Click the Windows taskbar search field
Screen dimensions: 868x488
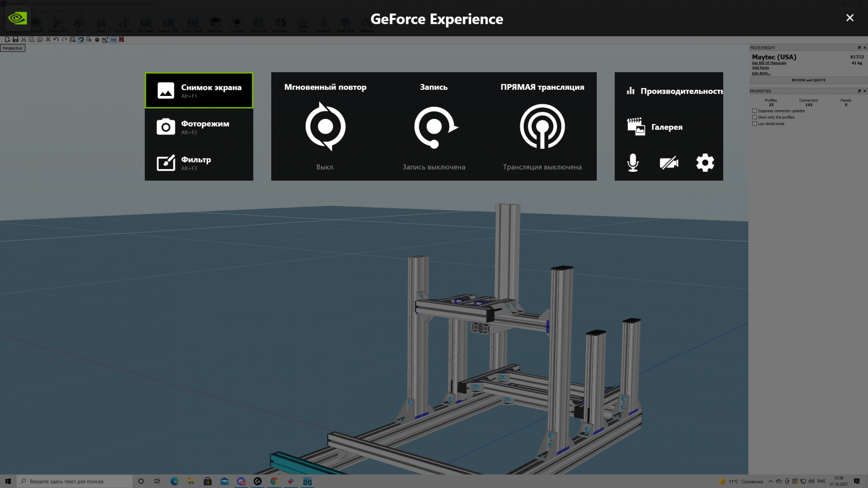(x=74, y=481)
